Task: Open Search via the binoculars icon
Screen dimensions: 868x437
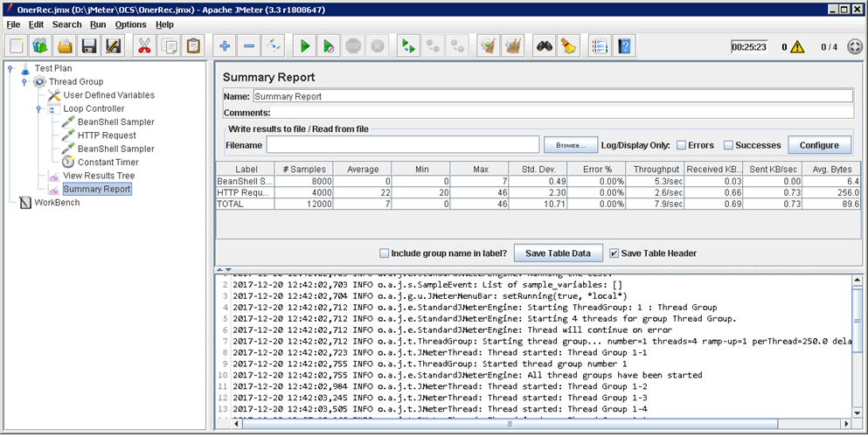Action: click(545, 46)
